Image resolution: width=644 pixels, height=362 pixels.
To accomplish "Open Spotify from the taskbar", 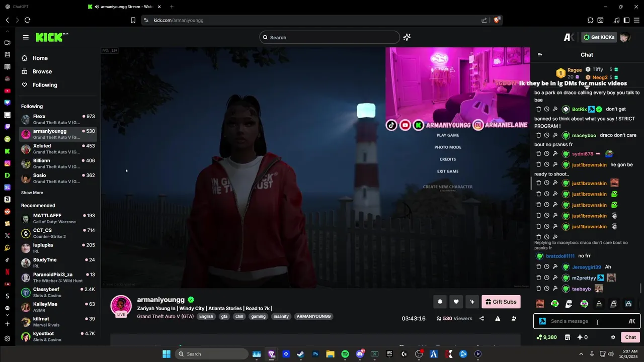I will click(345, 354).
